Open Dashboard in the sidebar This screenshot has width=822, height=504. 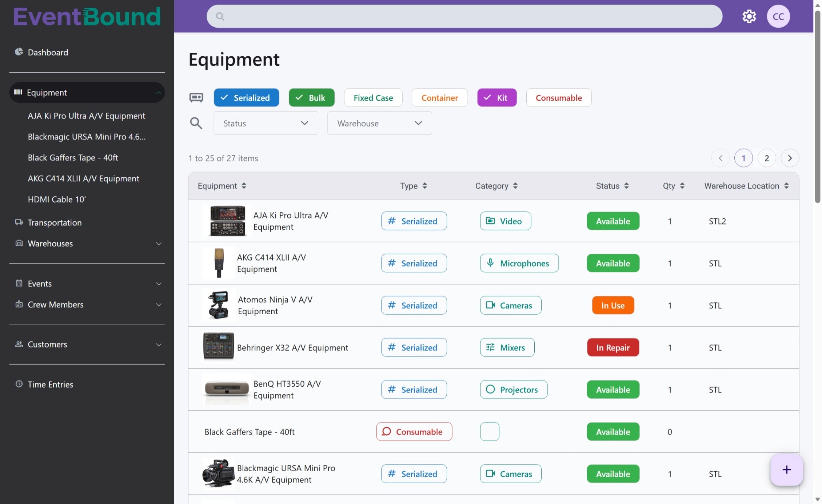[48, 52]
